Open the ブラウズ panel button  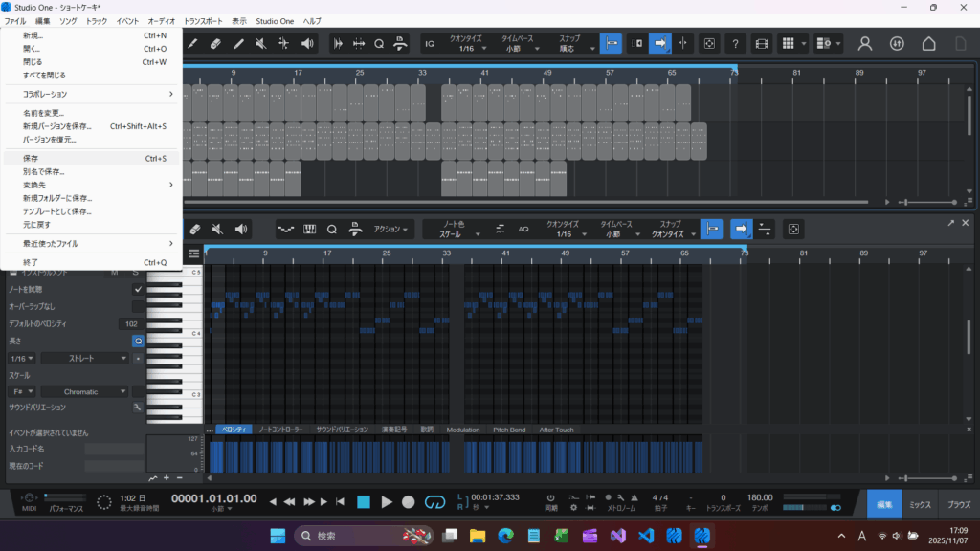[x=959, y=504]
